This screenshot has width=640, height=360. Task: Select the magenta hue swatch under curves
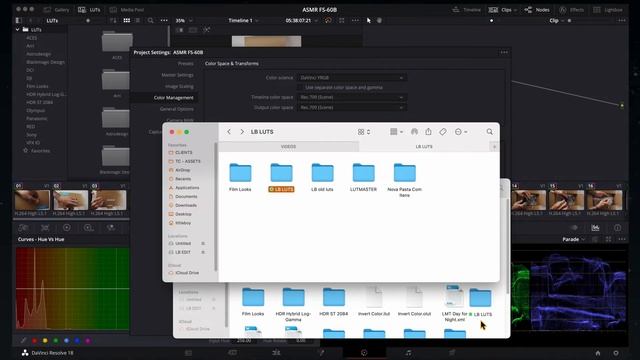pos(87,340)
